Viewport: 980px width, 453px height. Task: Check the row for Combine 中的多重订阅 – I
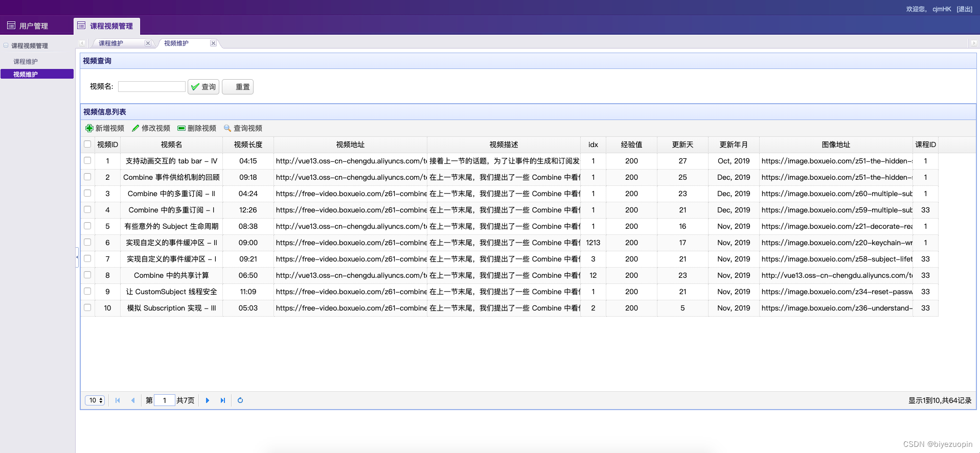[x=87, y=210]
